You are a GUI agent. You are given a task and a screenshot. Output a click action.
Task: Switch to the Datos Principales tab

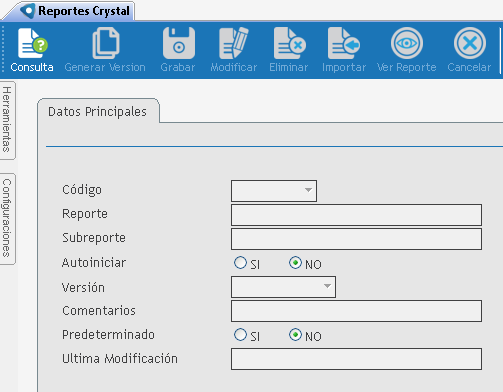(97, 112)
